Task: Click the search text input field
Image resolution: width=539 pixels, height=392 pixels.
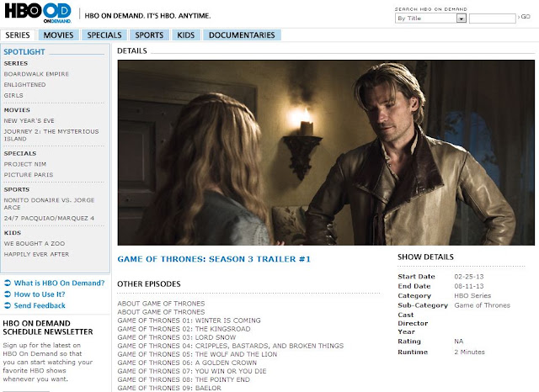Action: pos(492,19)
